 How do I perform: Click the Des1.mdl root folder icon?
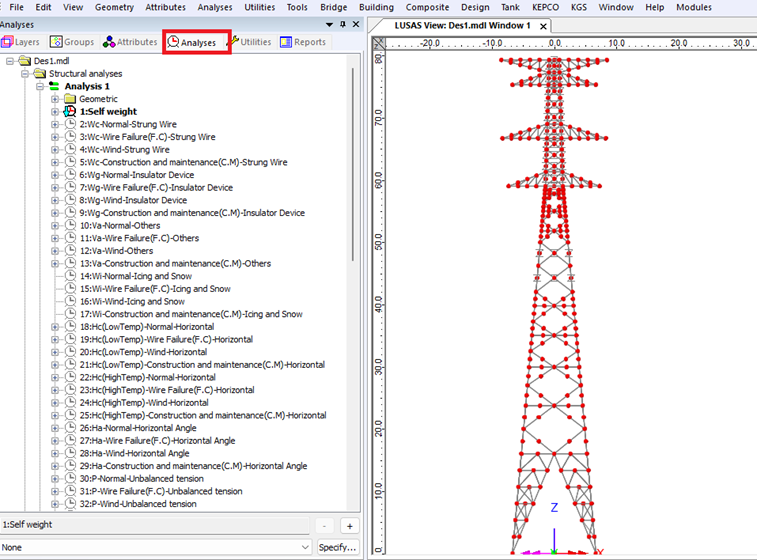point(25,61)
